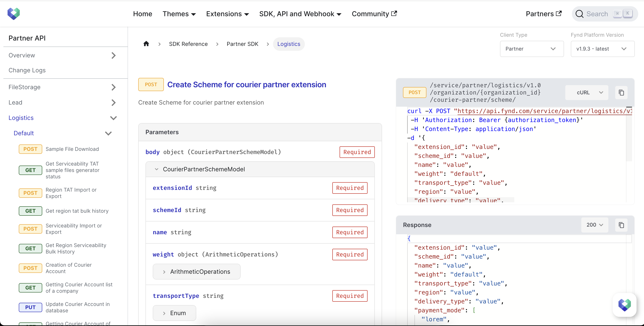644x326 pixels.
Task: Click the API URL in the curl command
Action: coord(545,111)
